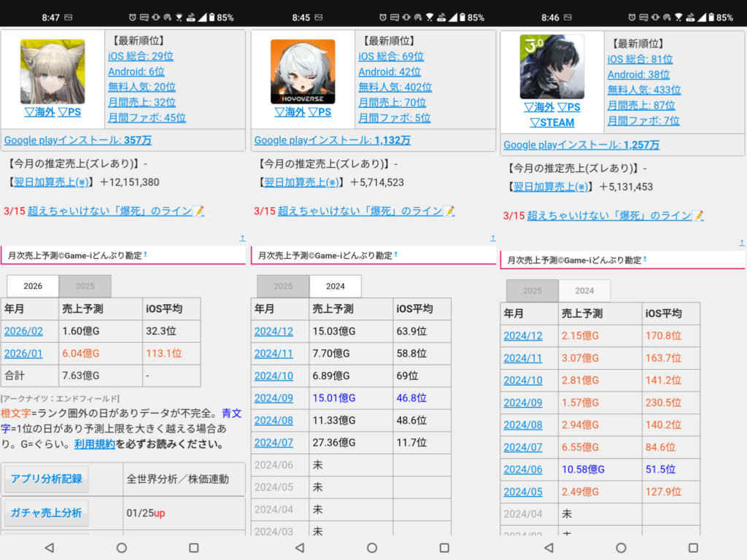Tap the HoYoverse game app icon
The image size is (747, 560).
303,71
